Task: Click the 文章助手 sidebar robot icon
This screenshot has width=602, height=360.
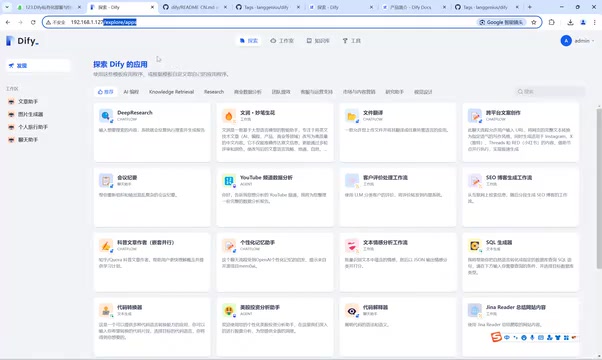Action: tap(12, 102)
